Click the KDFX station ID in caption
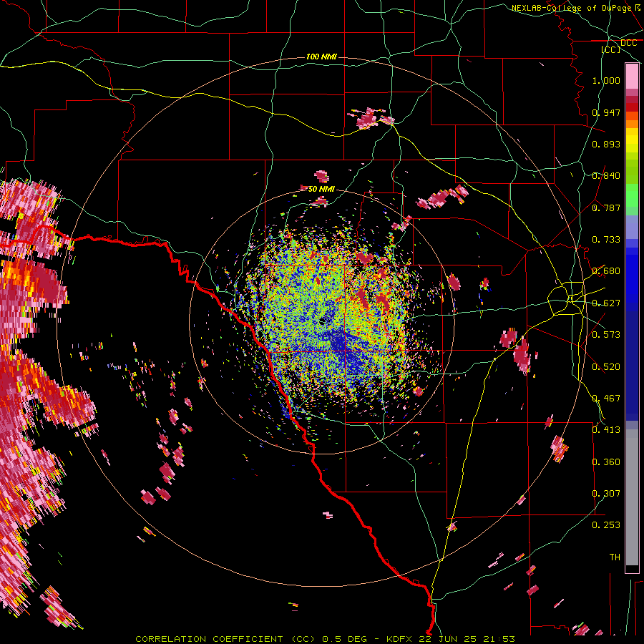The width and height of the screenshot is (644, 644). [399, 639]
